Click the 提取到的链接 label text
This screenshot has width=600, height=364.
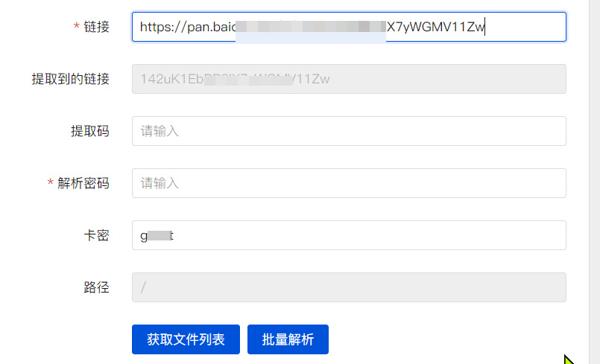tap(70, 79)
